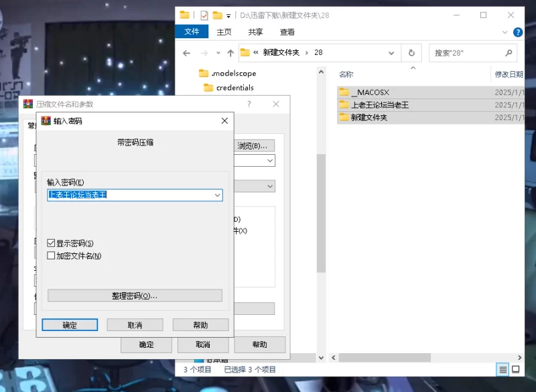This screenshot has width=536, height=392.
Task: Go up one folder level with the up arrow
Action: (x=230, y=53)
